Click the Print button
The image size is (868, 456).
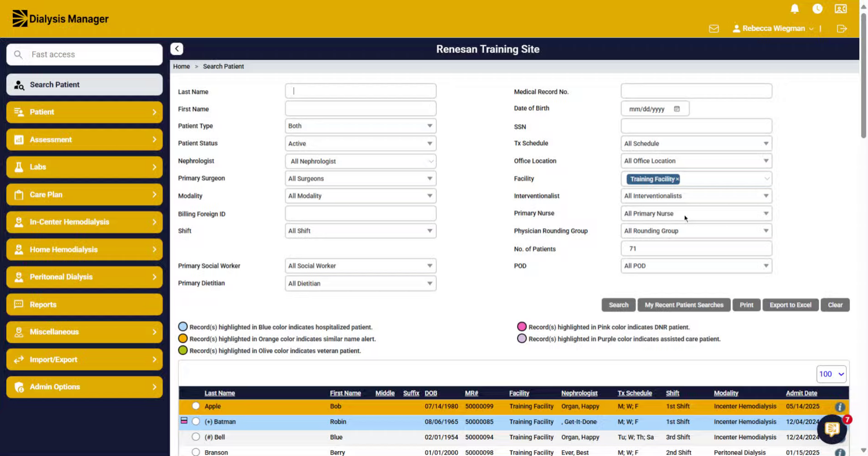coord(746,305)
